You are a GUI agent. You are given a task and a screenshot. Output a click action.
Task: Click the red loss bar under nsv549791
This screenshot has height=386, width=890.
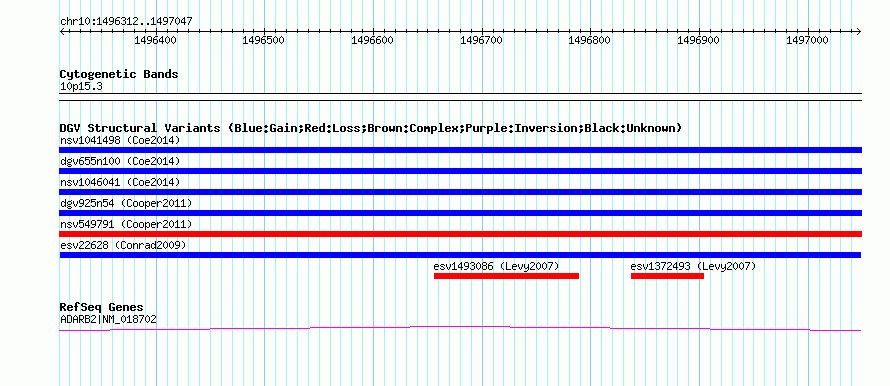point(460,234)
